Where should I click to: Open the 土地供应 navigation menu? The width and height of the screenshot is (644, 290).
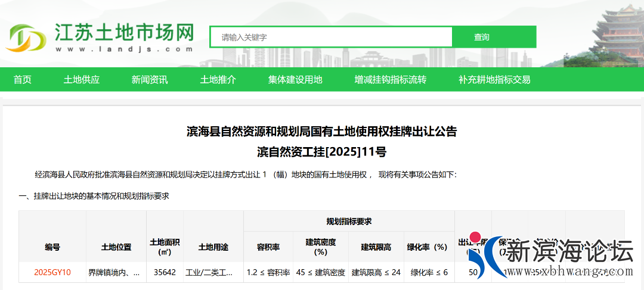click(x=82, y=80)
